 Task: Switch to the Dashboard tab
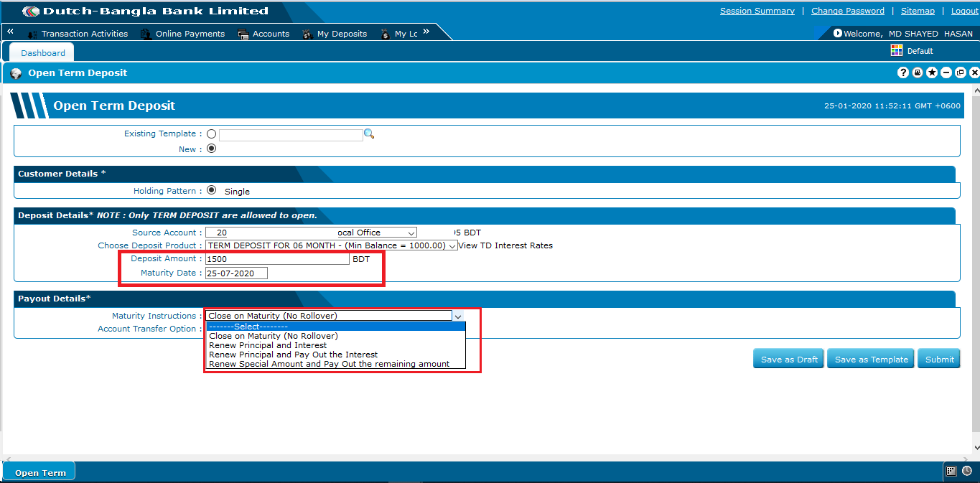(42, 52)
